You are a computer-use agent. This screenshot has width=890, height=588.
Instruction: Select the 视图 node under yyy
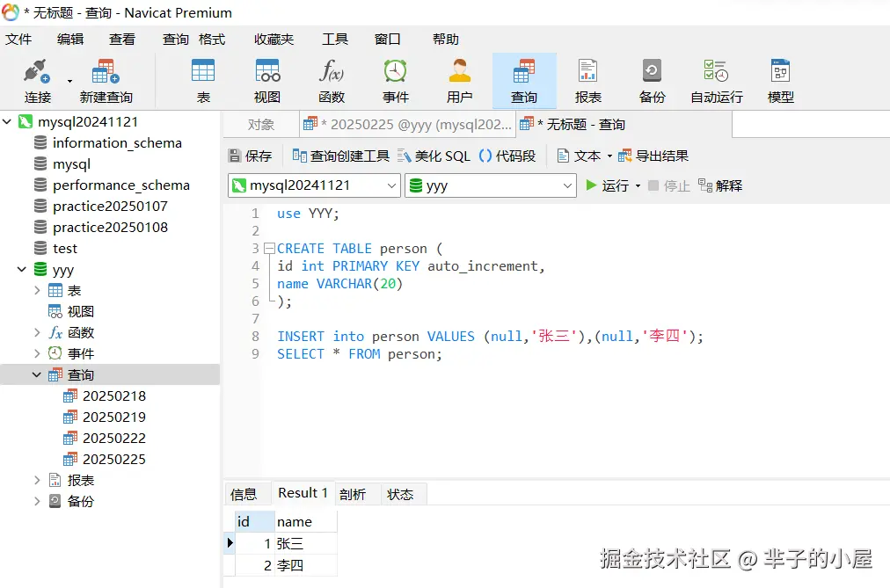pyautogui.click(x=81, y=311)
